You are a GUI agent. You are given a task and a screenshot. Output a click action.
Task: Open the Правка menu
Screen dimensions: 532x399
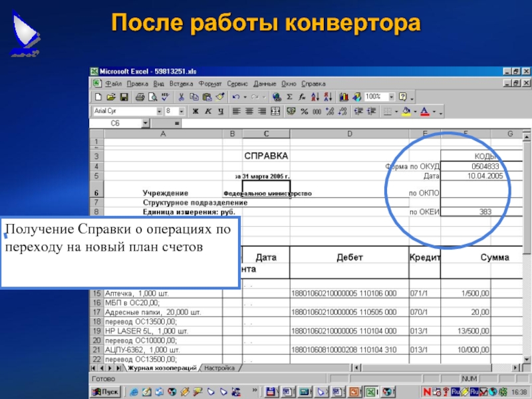click(138, 84)
